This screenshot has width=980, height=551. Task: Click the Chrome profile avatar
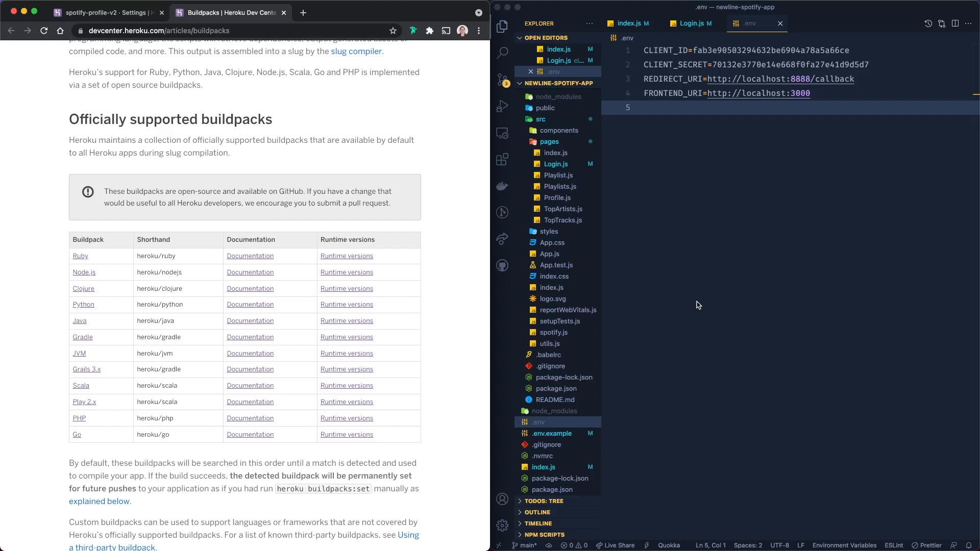tap(462, 31)
